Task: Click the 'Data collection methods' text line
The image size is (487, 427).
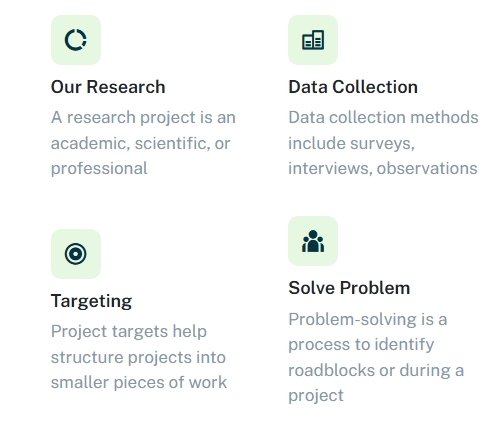Action: [383, 117]
